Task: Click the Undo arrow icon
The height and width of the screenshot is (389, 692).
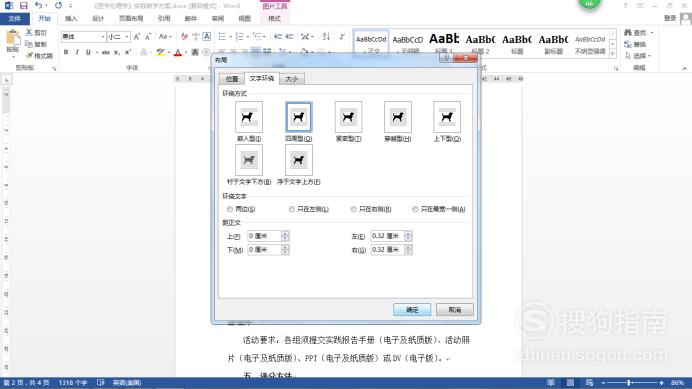Action: pyautogui.click(x=38, y=5)
